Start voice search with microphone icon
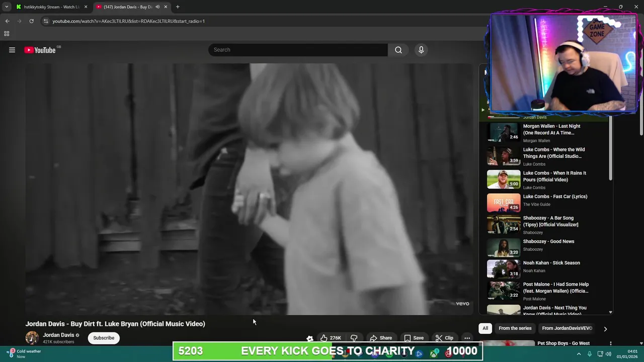 (x=421, y=50)
